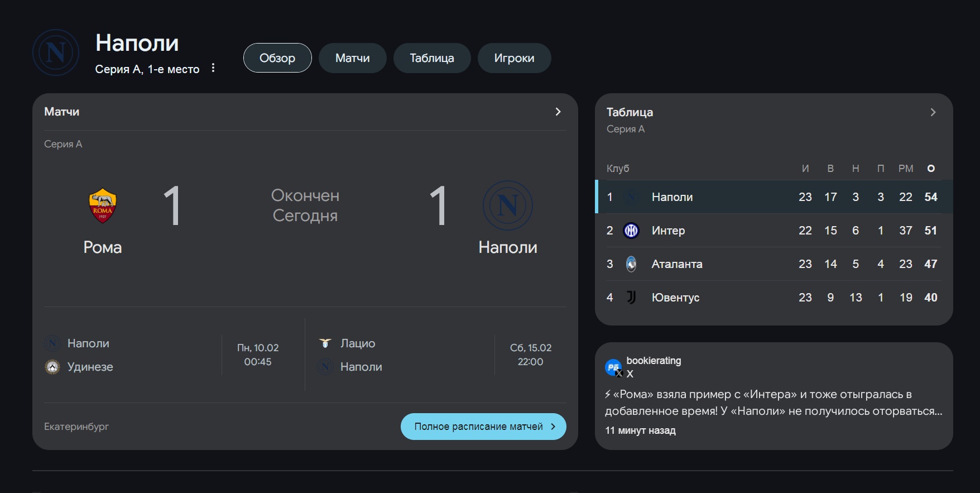Click the 11 минут назад timestamp

click(641, 430)
